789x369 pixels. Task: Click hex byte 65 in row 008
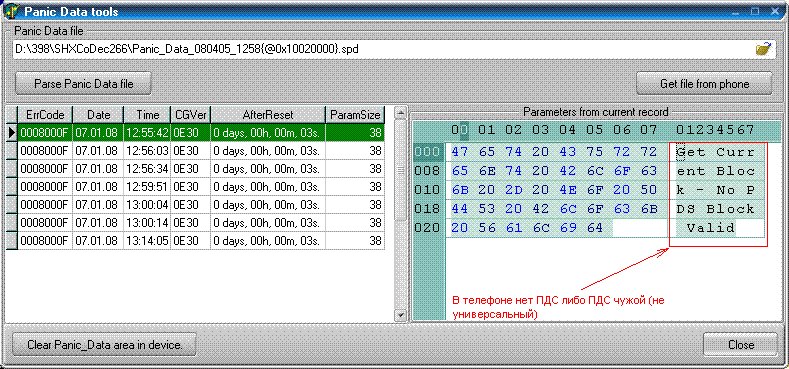coord(459,171)
